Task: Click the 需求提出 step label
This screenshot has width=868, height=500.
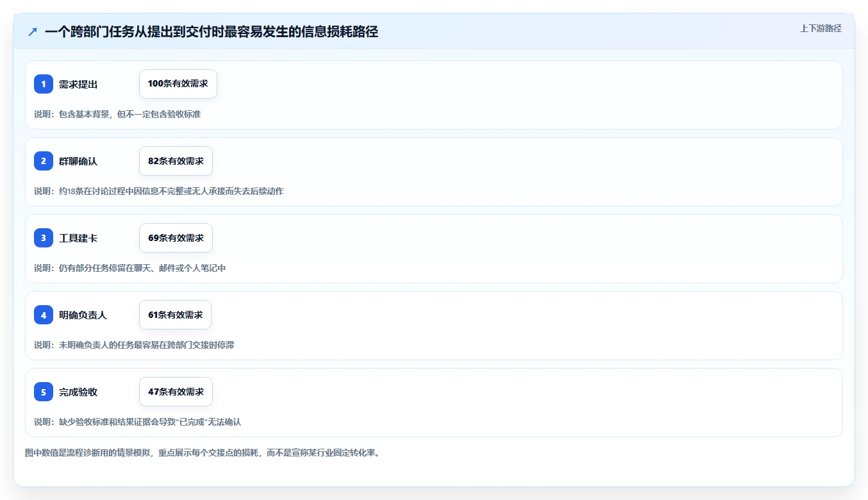Action: pos(78,85)
